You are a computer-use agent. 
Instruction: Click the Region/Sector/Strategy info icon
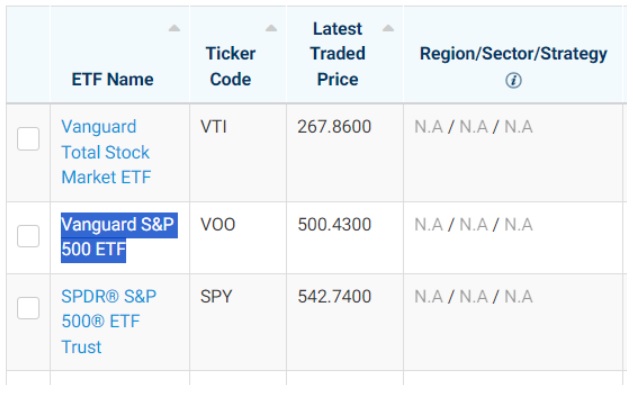513,80
